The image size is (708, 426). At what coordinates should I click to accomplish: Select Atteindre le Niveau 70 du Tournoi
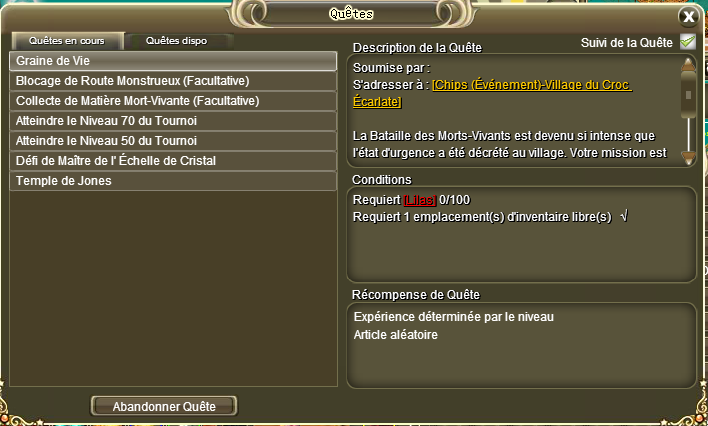pos(173,121)
